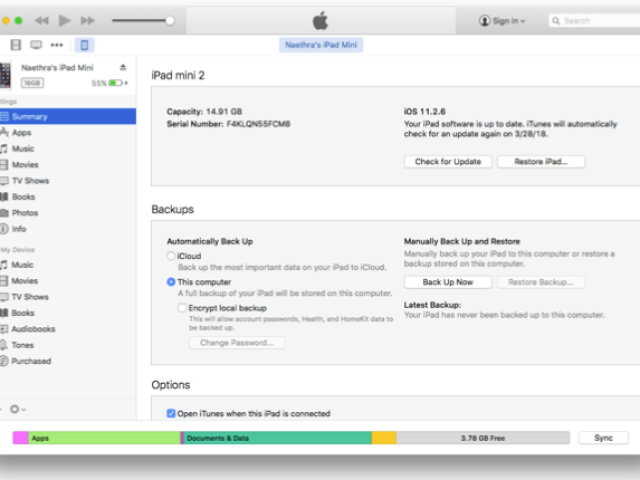Screen dimensions: 640x480
Task: Click the 55% battery indicator
Action: click(109, 83)
